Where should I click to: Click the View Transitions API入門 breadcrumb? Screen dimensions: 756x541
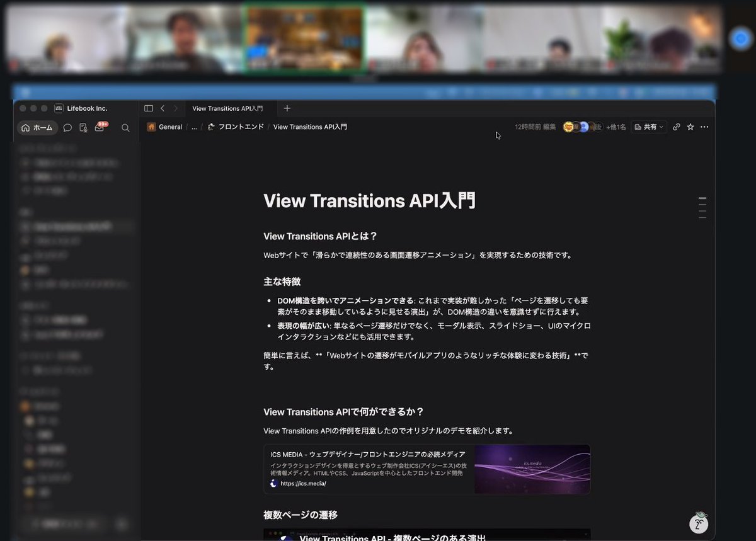tap(310, 127)
